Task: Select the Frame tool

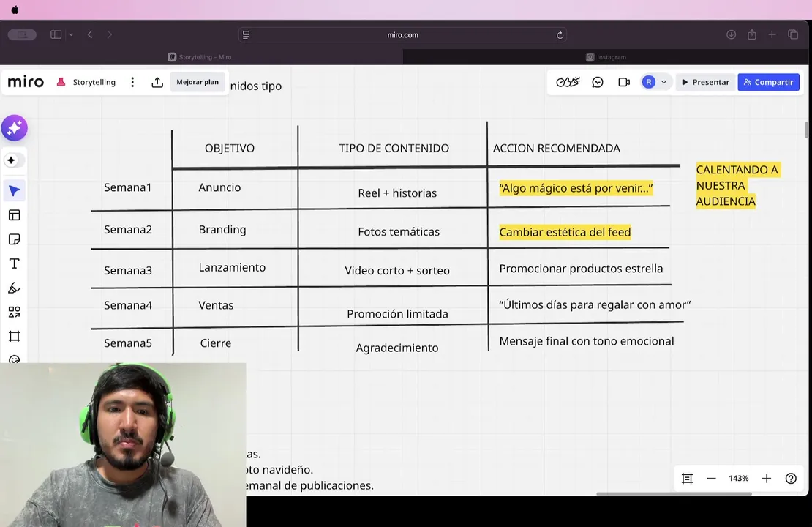Action: tap(14, 336)
